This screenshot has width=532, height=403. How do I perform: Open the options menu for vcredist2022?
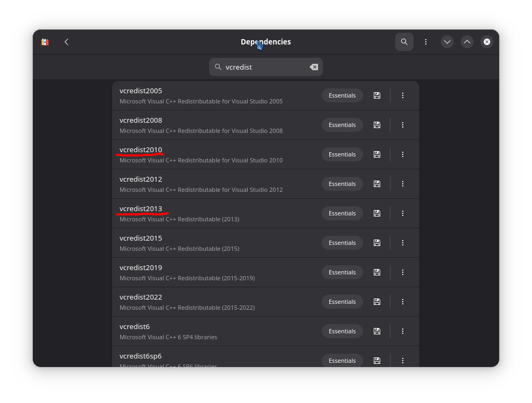pos(403,302)
